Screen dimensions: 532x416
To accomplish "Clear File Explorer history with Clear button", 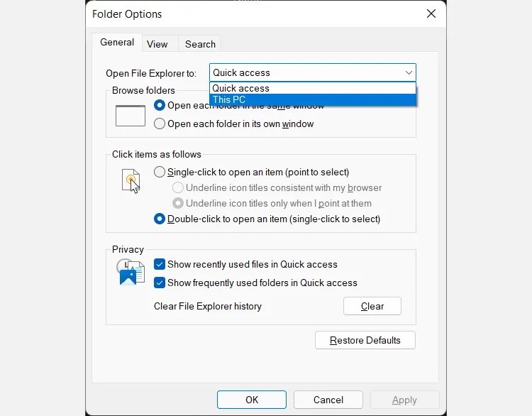I will coord(372,306).
